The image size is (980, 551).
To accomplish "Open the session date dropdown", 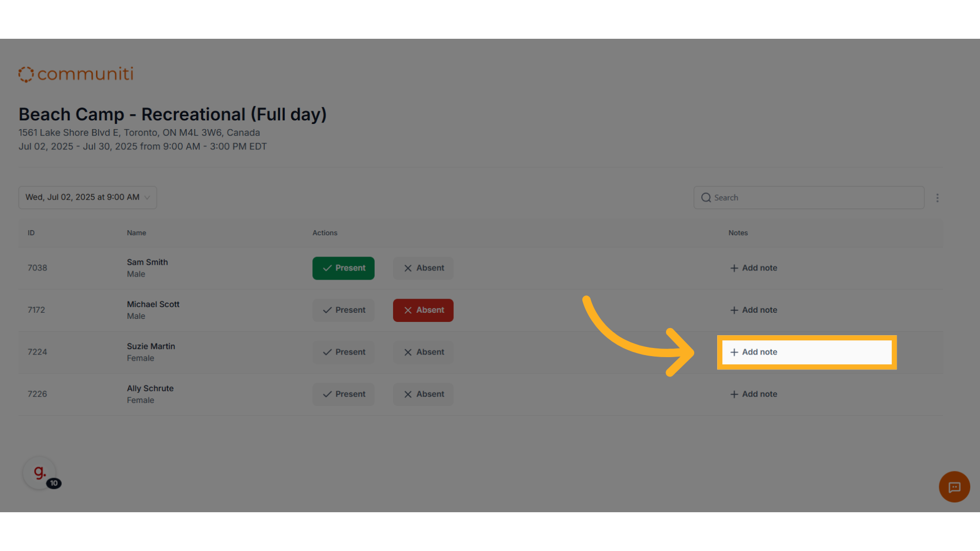I will (88, 197).
